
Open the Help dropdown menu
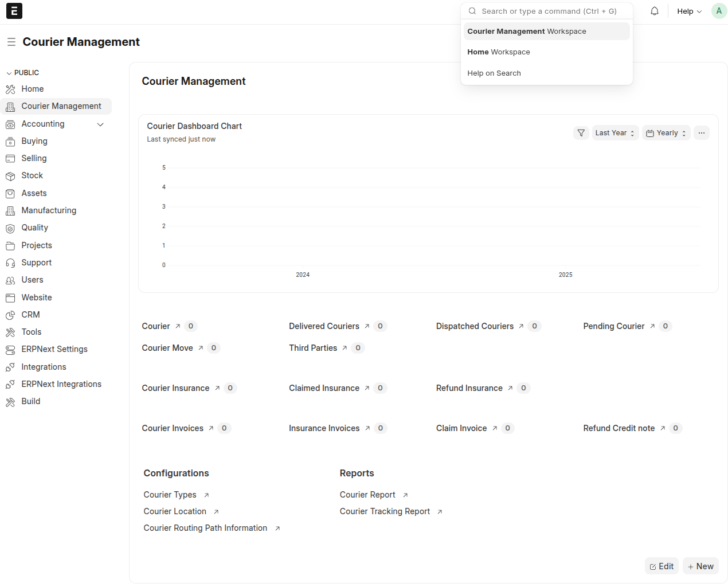click(689, 11)
